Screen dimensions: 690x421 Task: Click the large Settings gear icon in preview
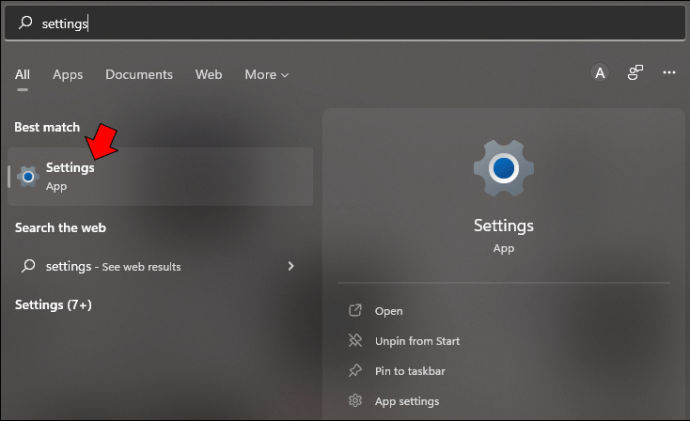503,168
